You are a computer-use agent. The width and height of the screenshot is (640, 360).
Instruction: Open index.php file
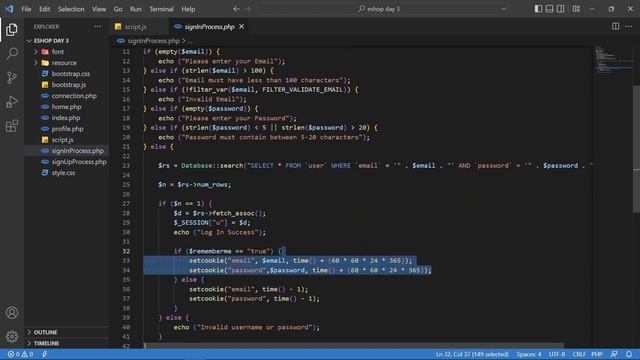tap(66, 118)
